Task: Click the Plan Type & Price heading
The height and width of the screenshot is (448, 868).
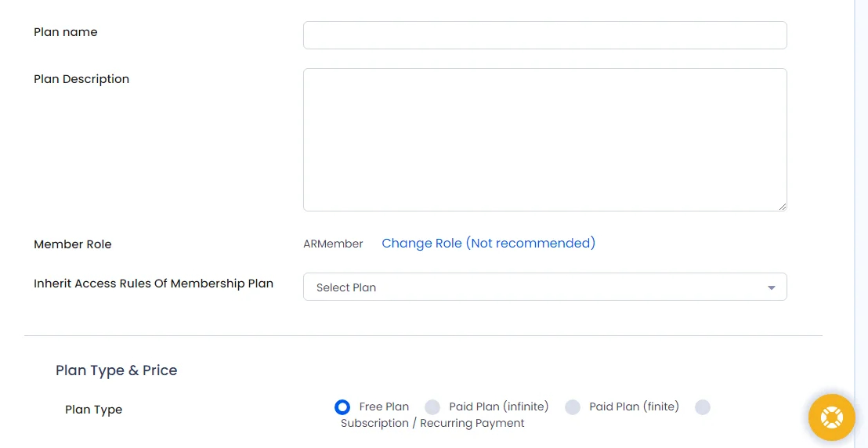Action: (x=116, y=370)
